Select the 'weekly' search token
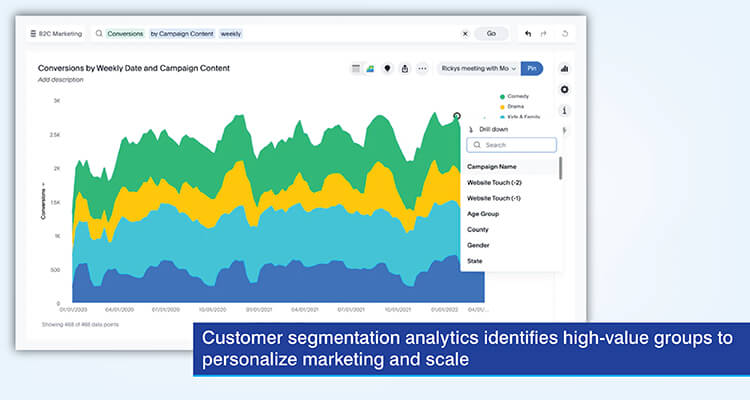This screenshot has width=750, height=400. (231, 33)
